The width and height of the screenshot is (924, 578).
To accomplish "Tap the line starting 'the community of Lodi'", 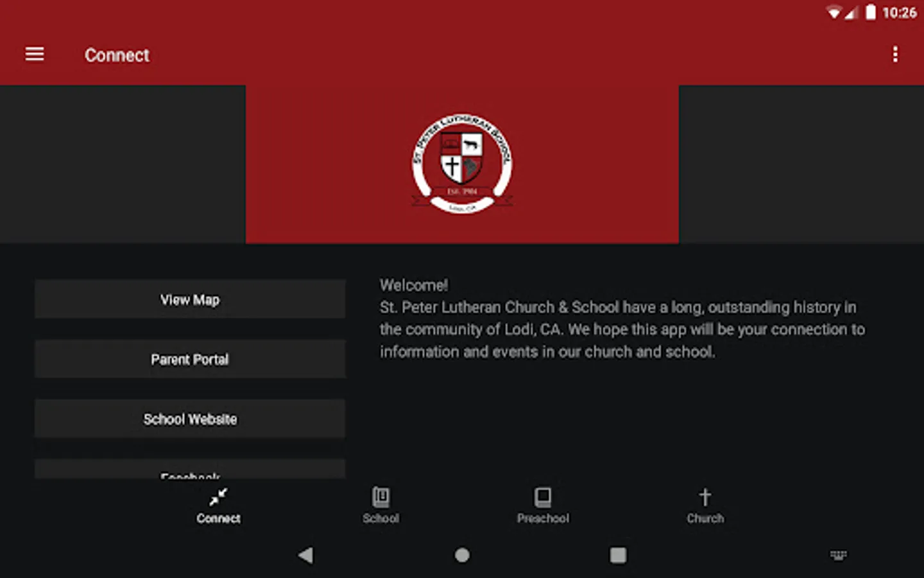I will [622, 329].
